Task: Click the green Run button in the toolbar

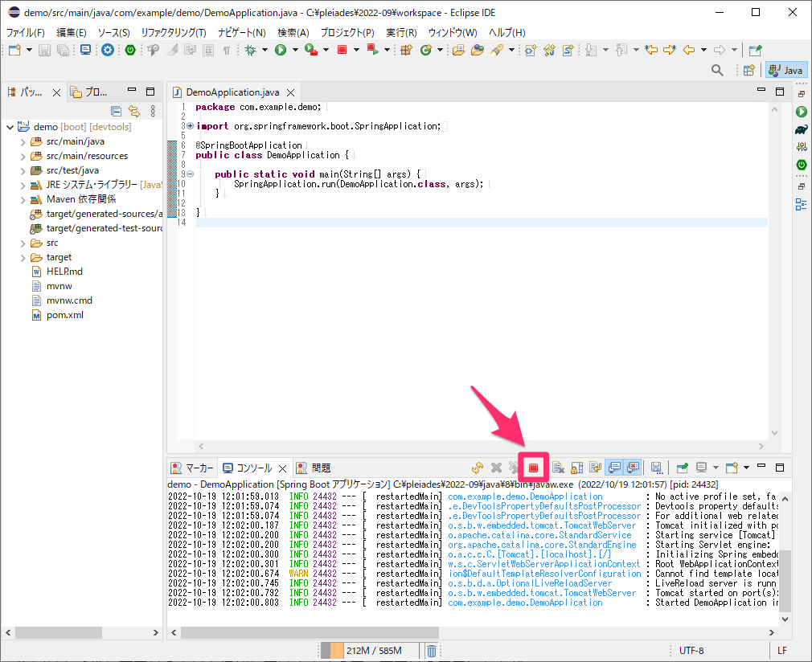Action: (x=281, y=50)
